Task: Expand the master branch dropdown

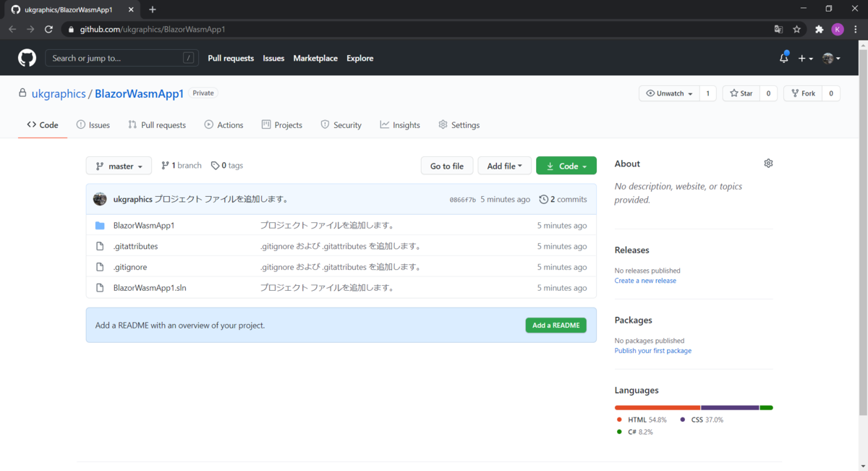Action: click(119, 166)
